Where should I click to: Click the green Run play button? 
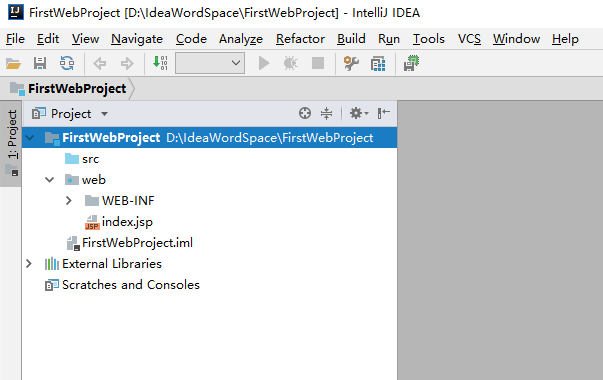tap(264, 63)
